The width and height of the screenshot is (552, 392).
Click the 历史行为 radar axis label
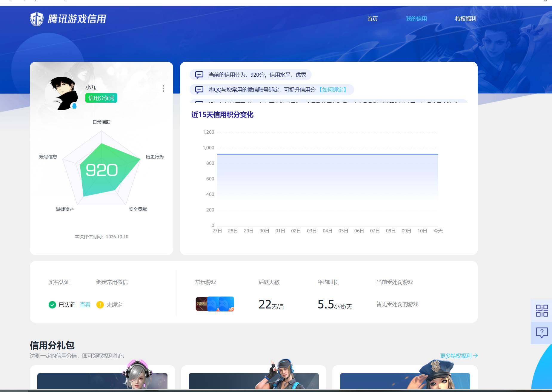click(x=155, y=157)
